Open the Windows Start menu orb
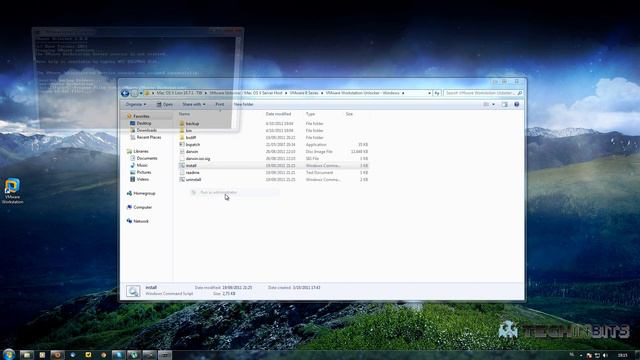 pos(9,354)
